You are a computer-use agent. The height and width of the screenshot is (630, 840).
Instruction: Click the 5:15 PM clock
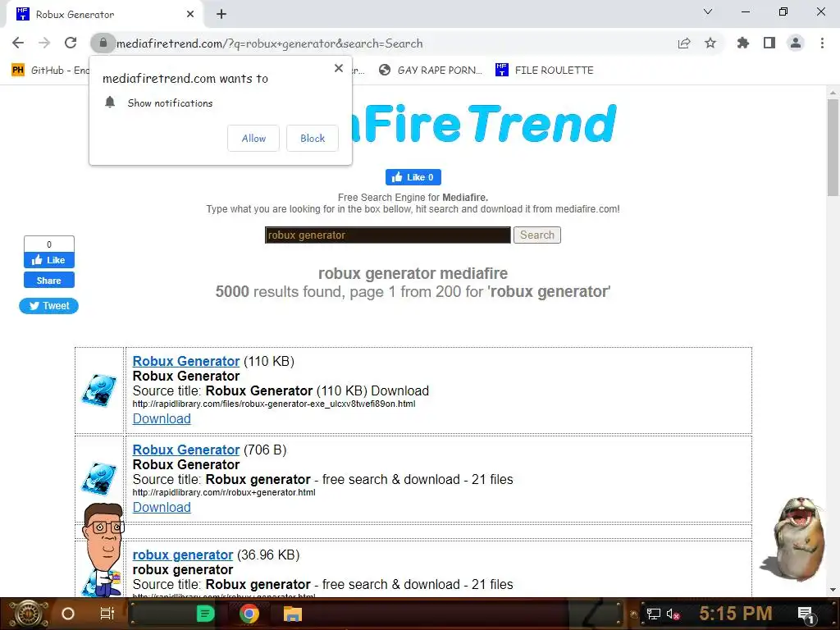coord(736,614)
